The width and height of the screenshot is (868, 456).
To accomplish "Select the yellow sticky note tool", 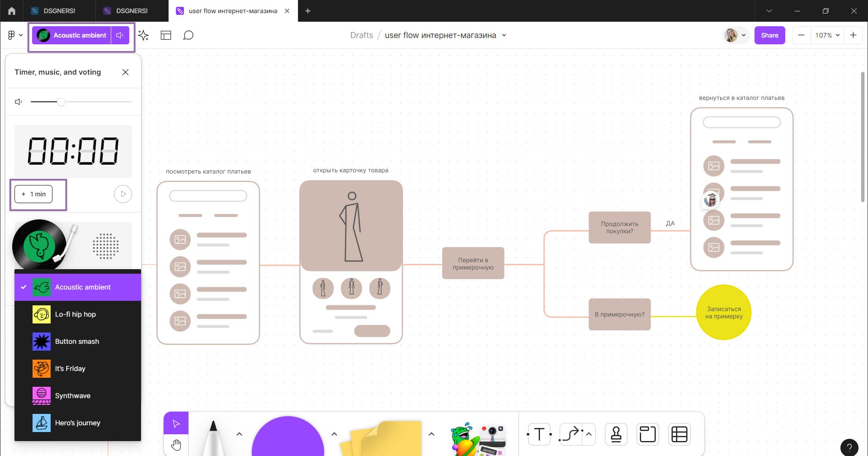I will pos(382,438).
